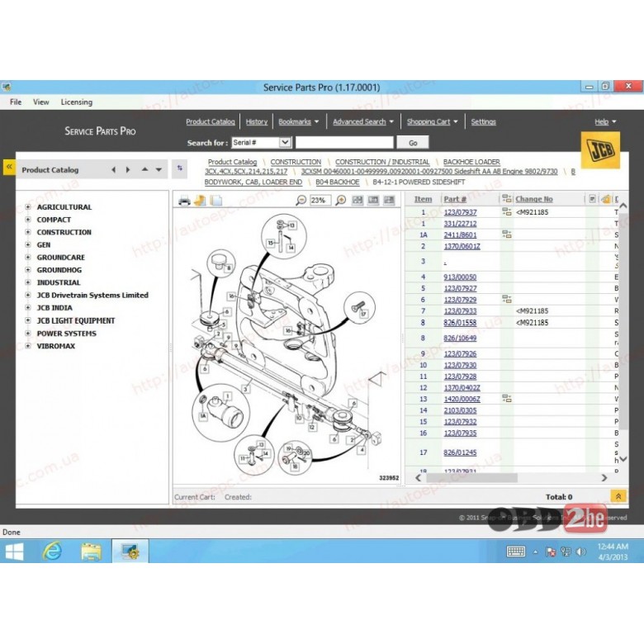Click the first view button after the zoom-in magnifier

[358, 200]
